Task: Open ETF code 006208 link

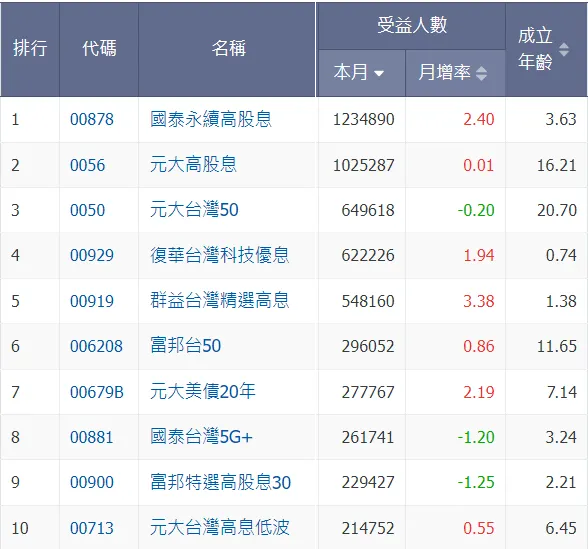Action: click(x=96, y=346)
